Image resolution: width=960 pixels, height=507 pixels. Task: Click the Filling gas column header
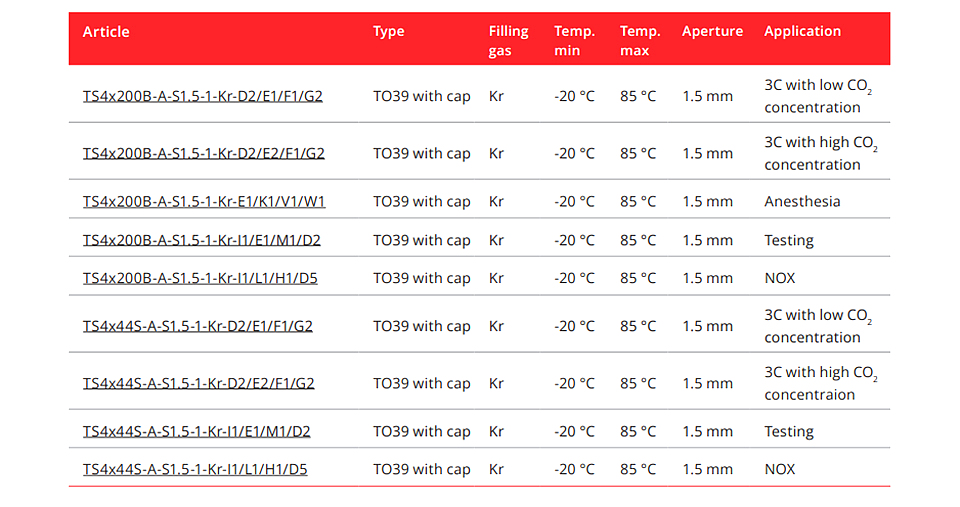[x=508, y=40]
